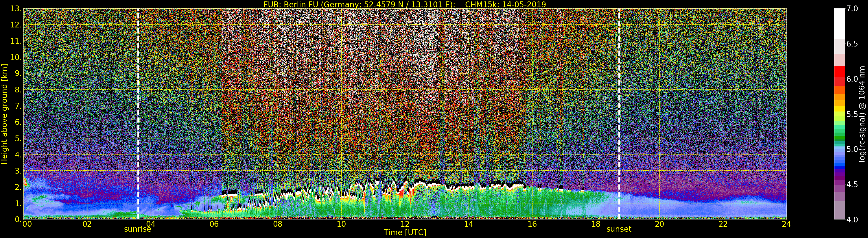Click the 06 tick label on the time axis
The width and height of the screenshot is (868, 238).
(x=214, y=224)
